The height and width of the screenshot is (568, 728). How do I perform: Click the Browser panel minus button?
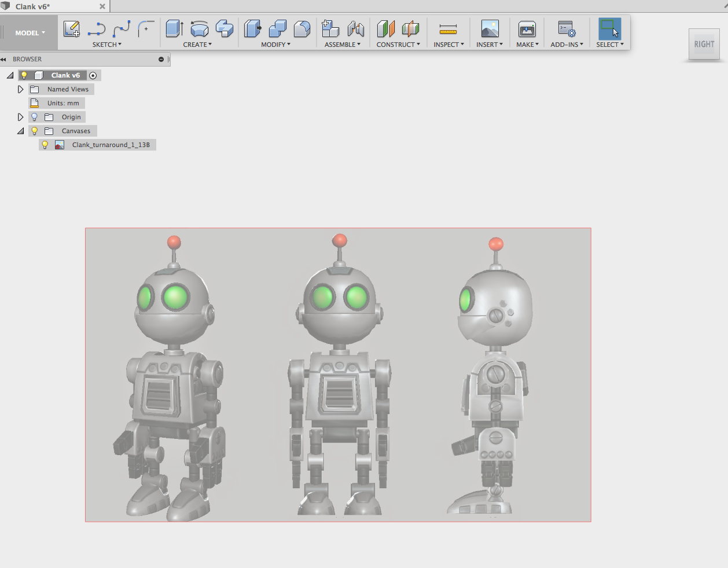point(161,59)
